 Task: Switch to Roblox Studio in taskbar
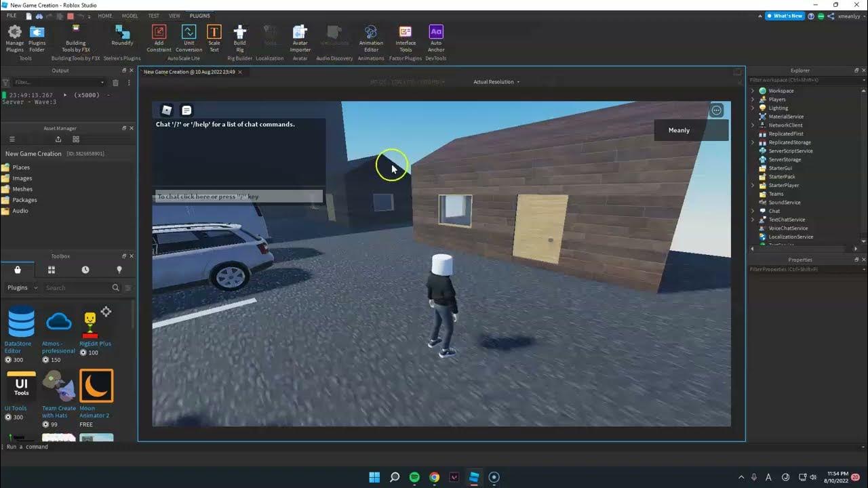(x=474, y=477)
